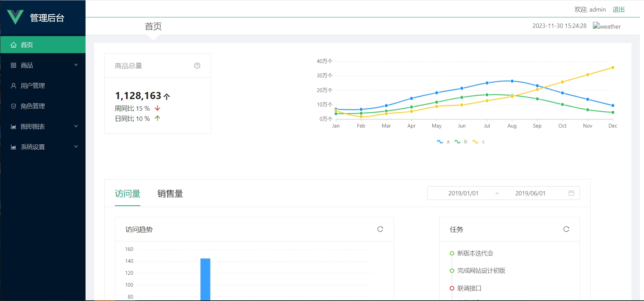Viewport: 644px width, 301px height.
Task: Click the 完成网站设计初版 task
Action: 481,271
